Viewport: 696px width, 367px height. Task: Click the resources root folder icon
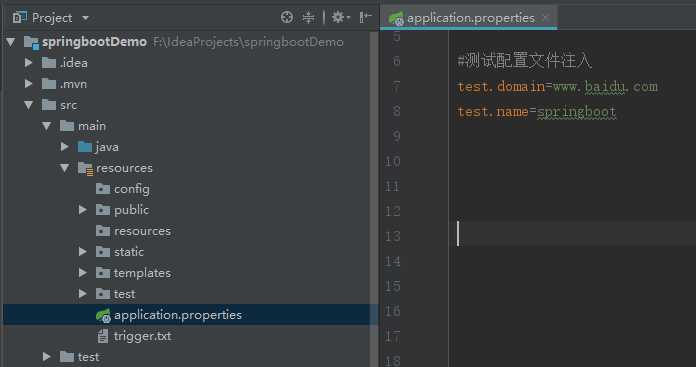[x=85, y=168]
